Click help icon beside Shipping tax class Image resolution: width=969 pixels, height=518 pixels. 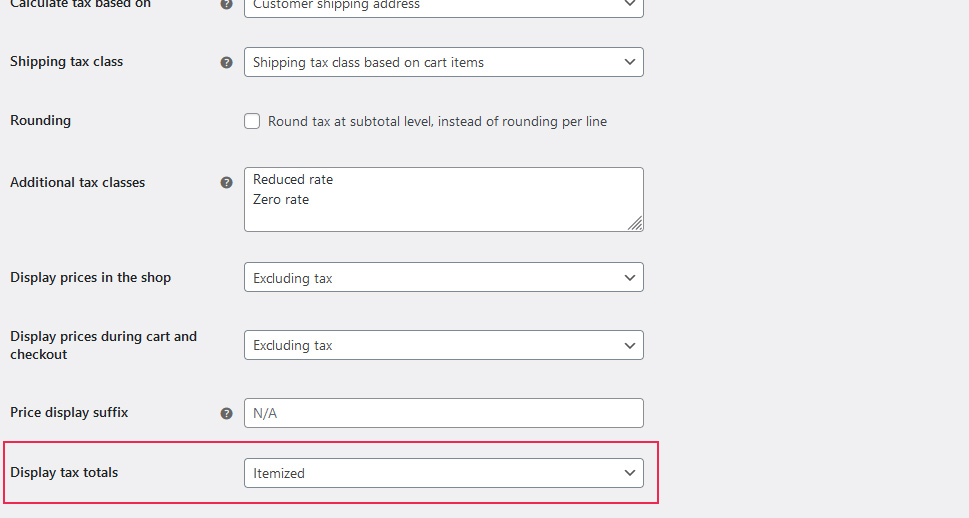226,62
